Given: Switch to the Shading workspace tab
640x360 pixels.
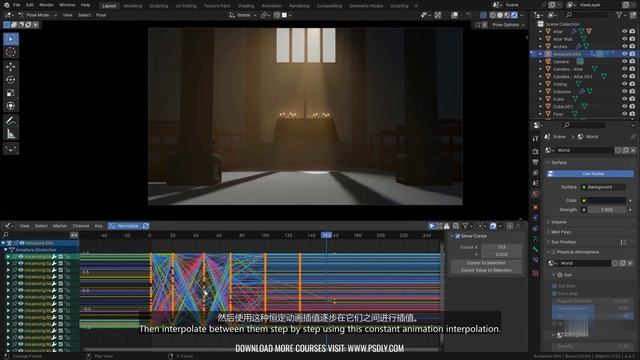Looking at the screenshot, I should [246, 6].
